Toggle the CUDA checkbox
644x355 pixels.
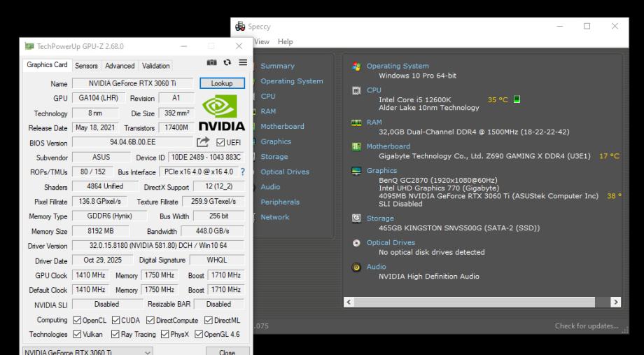tap(115, 320)
